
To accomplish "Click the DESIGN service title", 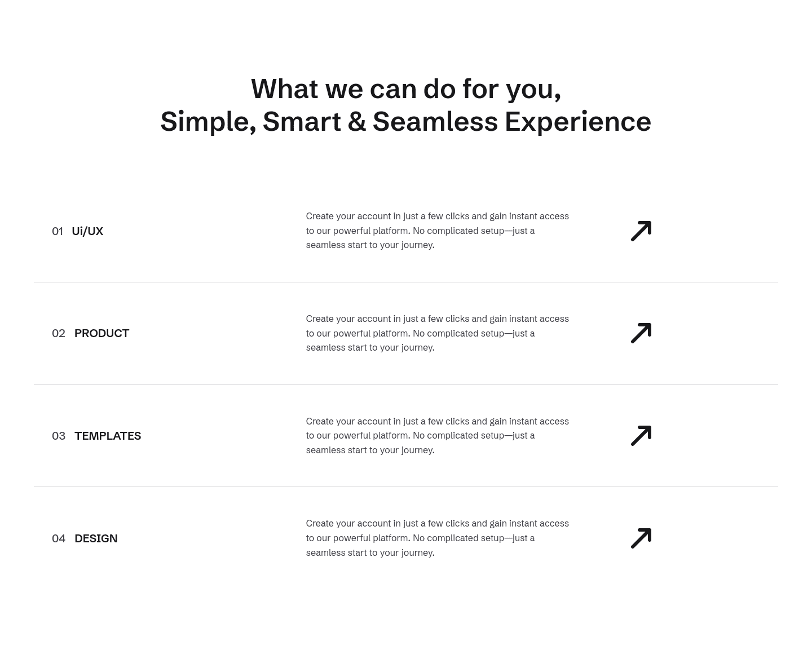I will (x=96, y=538).
